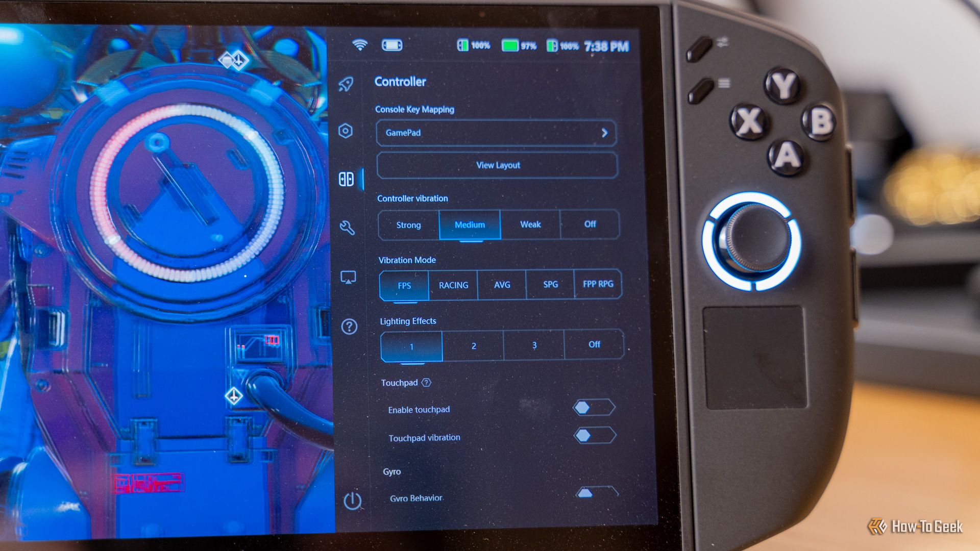Click the Touchpad help question icon

426,383
